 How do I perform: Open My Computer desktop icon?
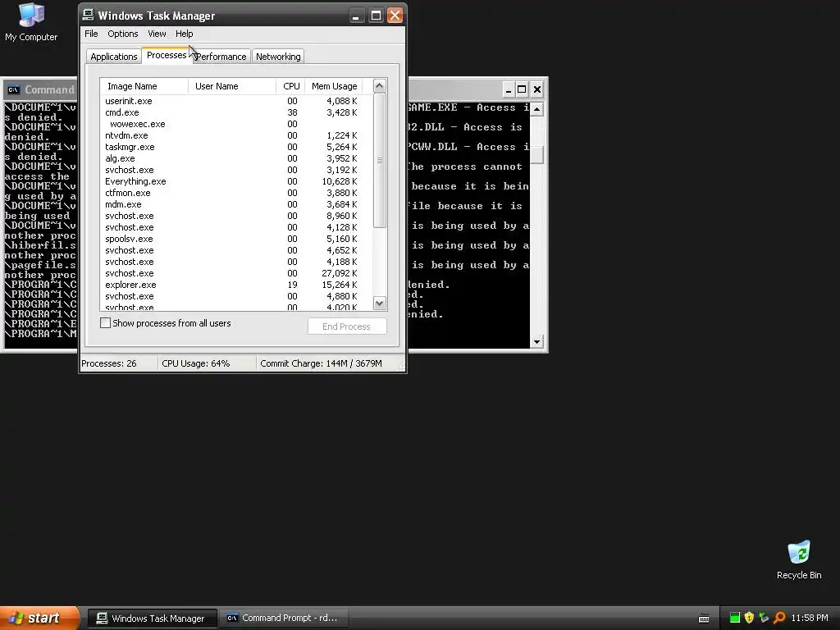coord(31,21)
